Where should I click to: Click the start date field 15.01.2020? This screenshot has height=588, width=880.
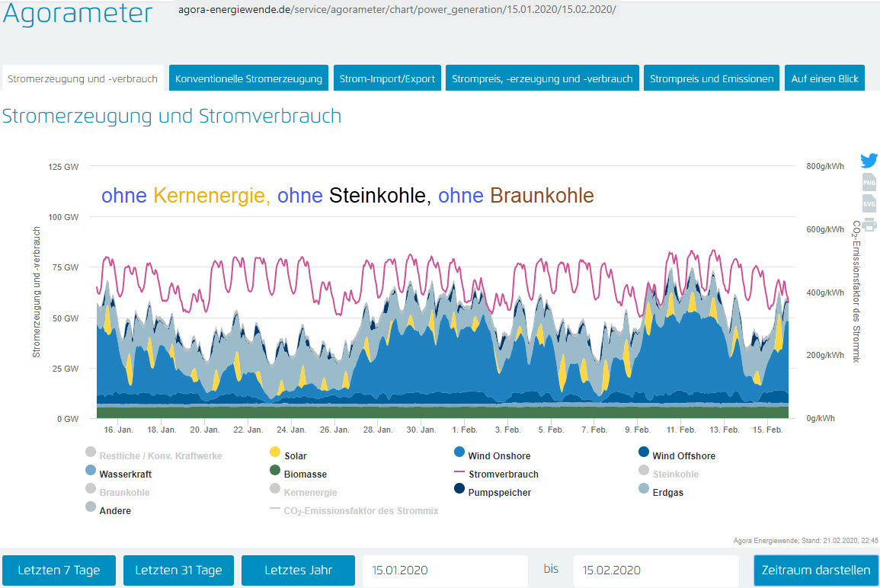[x=445, y=570]
